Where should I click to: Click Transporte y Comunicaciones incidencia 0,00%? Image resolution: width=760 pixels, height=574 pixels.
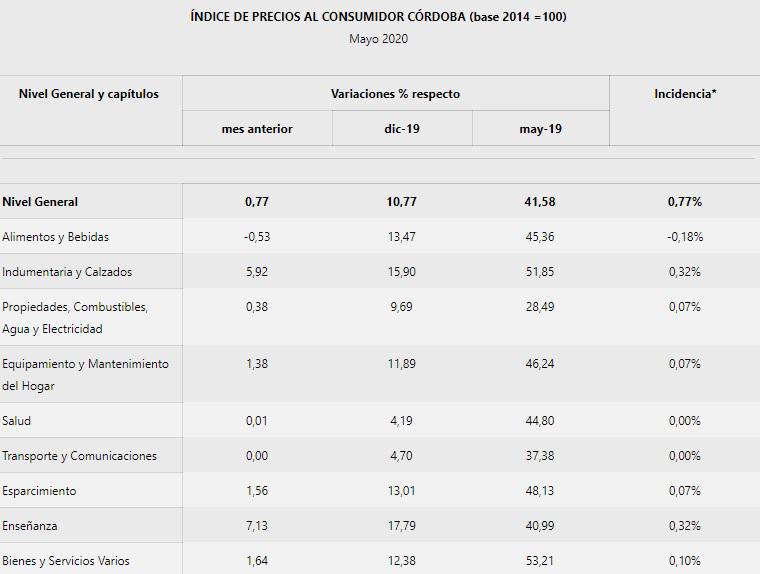click(x=685, y=456)
